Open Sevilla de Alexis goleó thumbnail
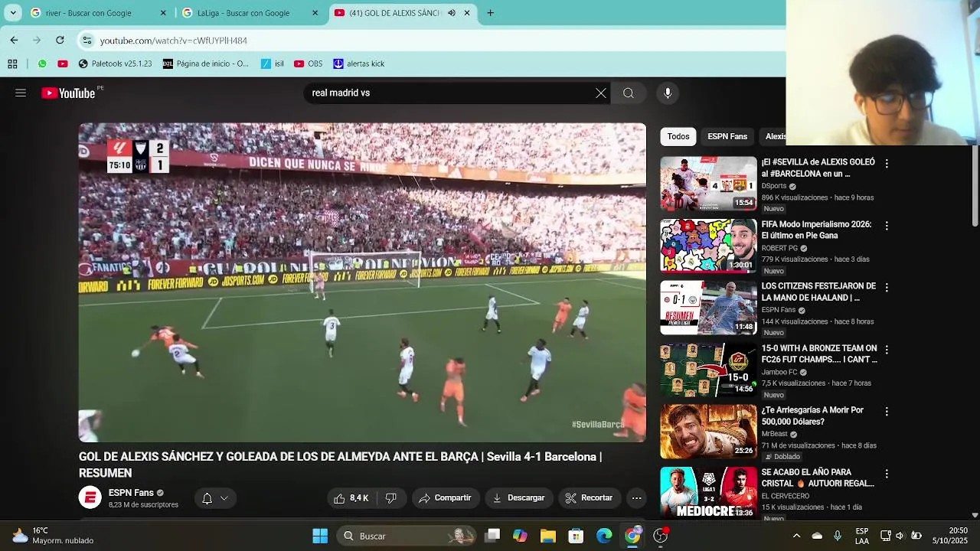The width and height of the screenshot is (980, 551). pyautogui.click(x=708, y=184)
